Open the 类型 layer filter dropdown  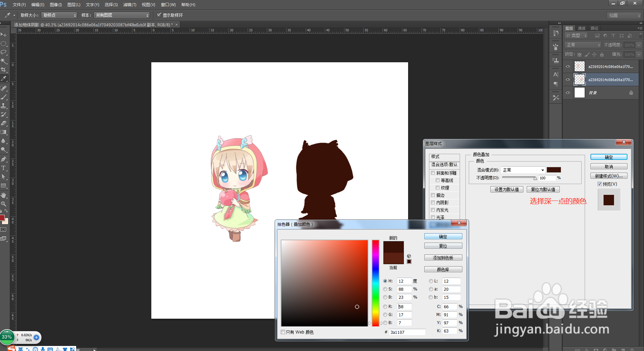[x=576, y=35]
